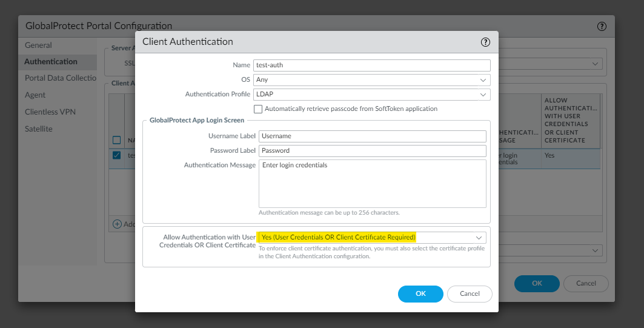Click the Authentication Message text area
The width and height of the screenshot is (644, 328).
372,184
